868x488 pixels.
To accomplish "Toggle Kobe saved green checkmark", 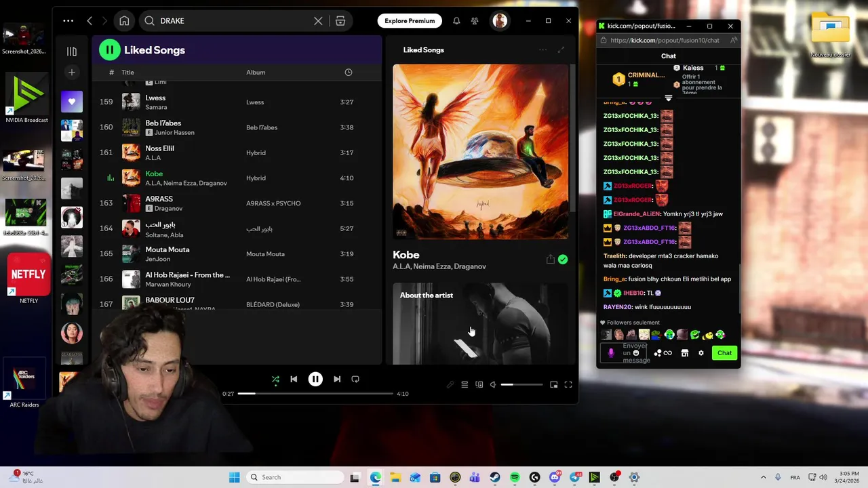I will pos(563,260).
